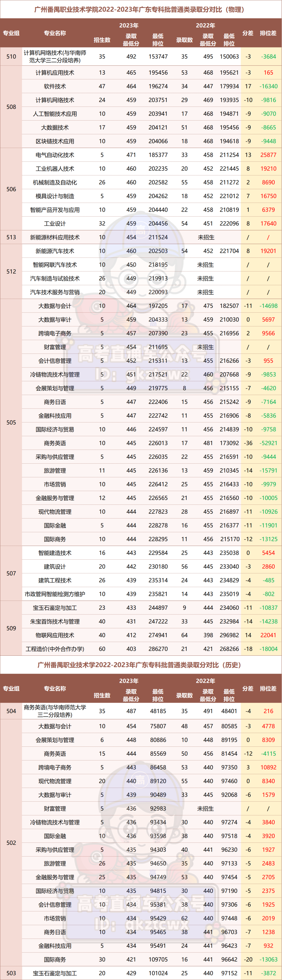Click major name 汽车制造与试验技术
Viewport: 282px width, 980px height.
55,278
